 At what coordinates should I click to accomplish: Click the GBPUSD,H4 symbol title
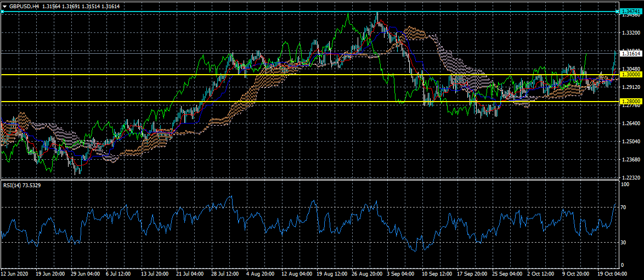point(24,6)
